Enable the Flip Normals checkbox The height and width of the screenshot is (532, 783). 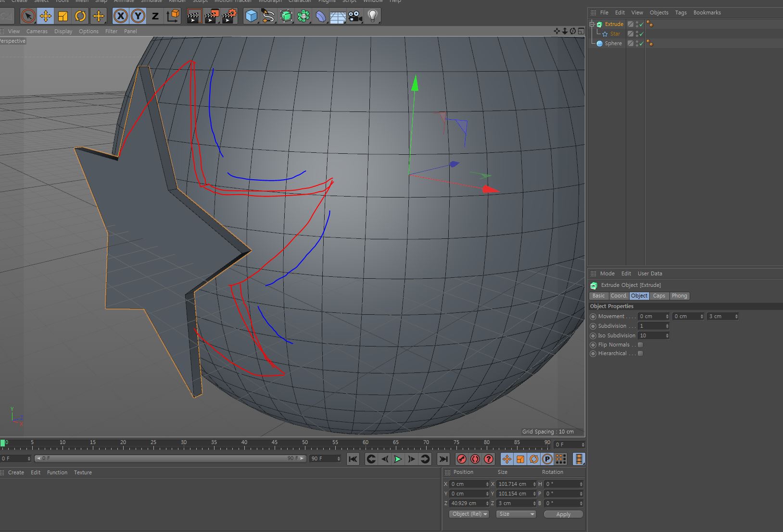click(640, 345)
